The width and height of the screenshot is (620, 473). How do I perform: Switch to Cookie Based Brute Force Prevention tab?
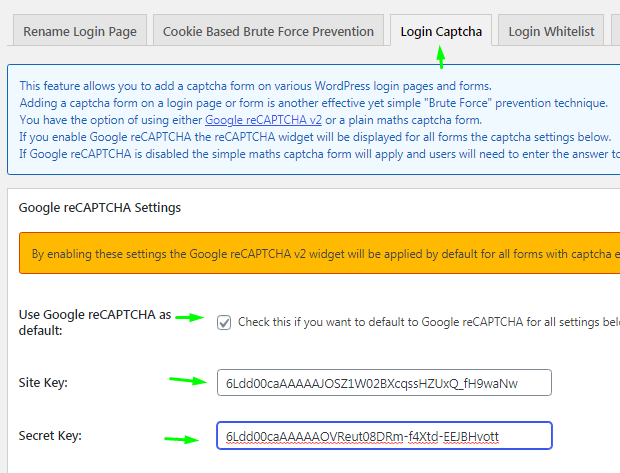click(268, 31)
